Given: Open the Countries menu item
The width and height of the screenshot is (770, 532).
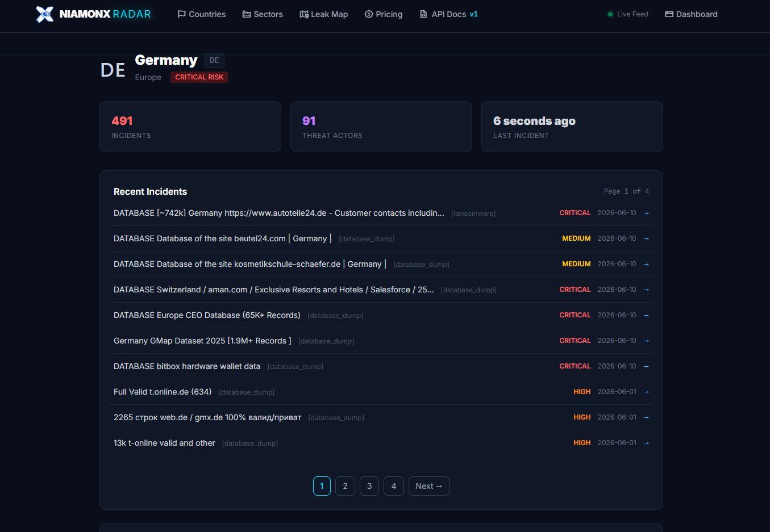Looking at the screenshot, I should (202, 14).
